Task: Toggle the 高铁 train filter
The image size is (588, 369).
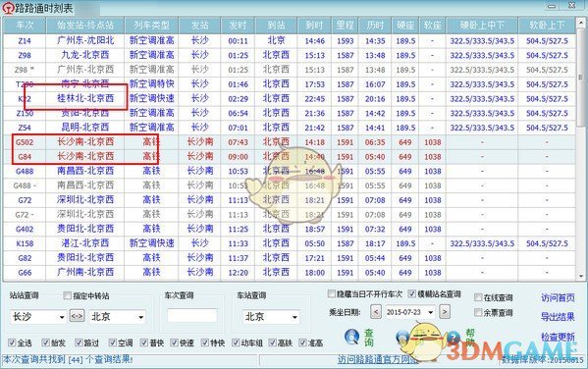Action: coord(273,343)
